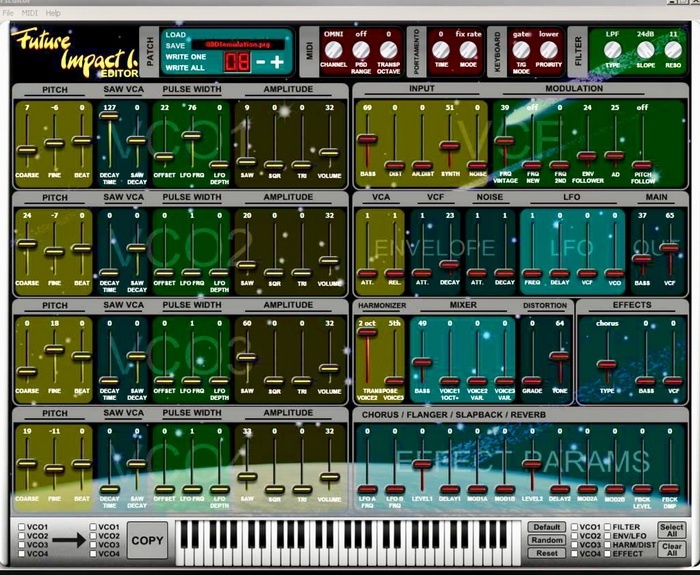Check destination VCO2 box beside COPY button
This screenshot has height=575, width=700.
pos(93,536)
